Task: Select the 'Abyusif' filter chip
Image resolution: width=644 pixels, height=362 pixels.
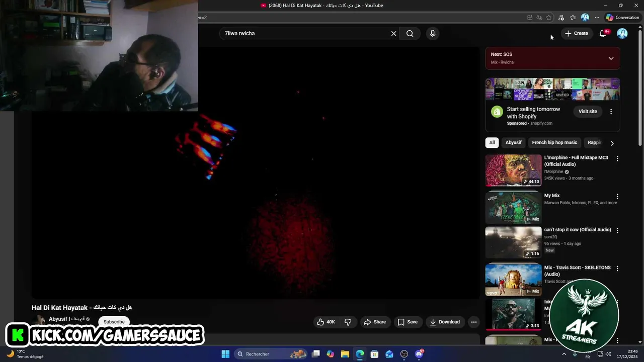Action: tap(513, 143)
